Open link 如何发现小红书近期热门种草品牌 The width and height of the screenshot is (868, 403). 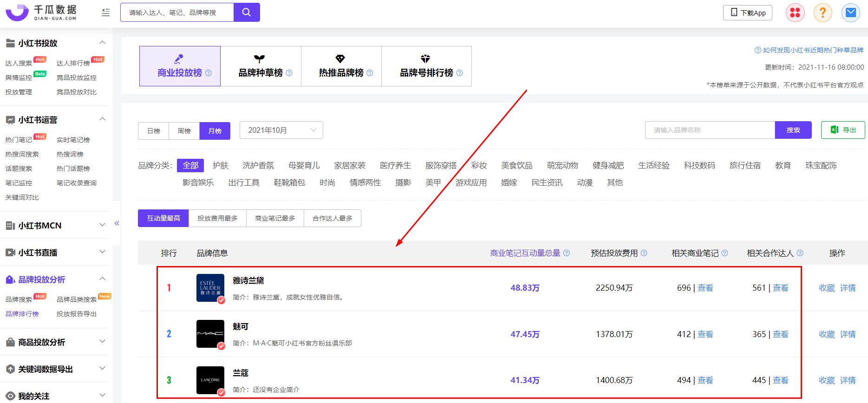[x=813, y=50]
